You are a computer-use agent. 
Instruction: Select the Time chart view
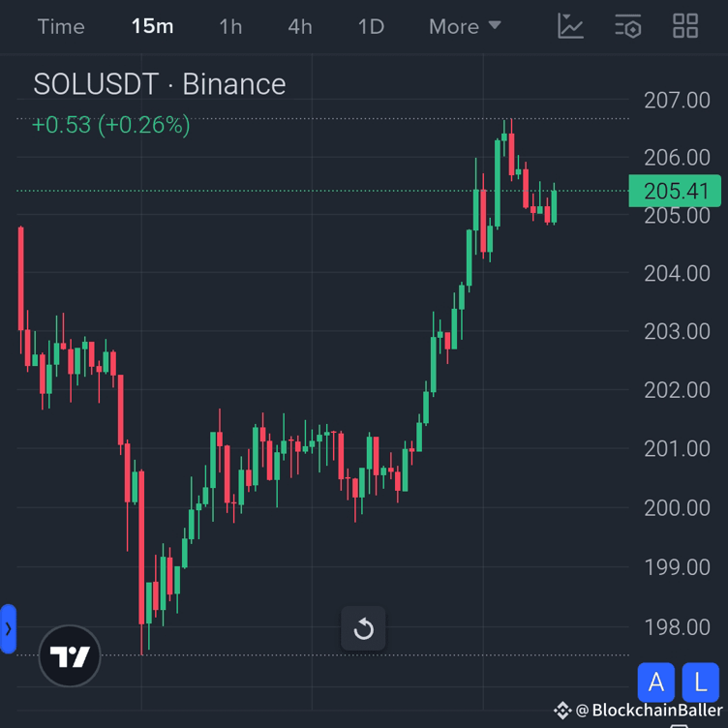coord(61,26)
